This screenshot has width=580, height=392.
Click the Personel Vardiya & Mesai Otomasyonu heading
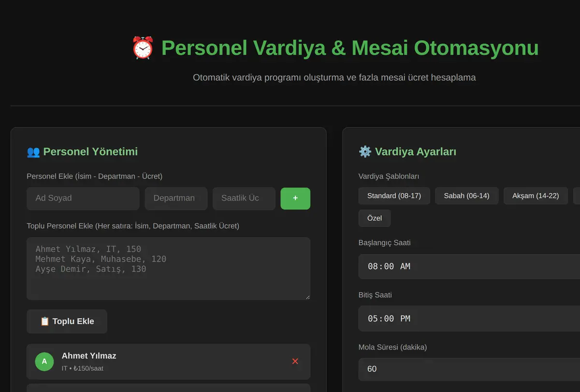350,48
